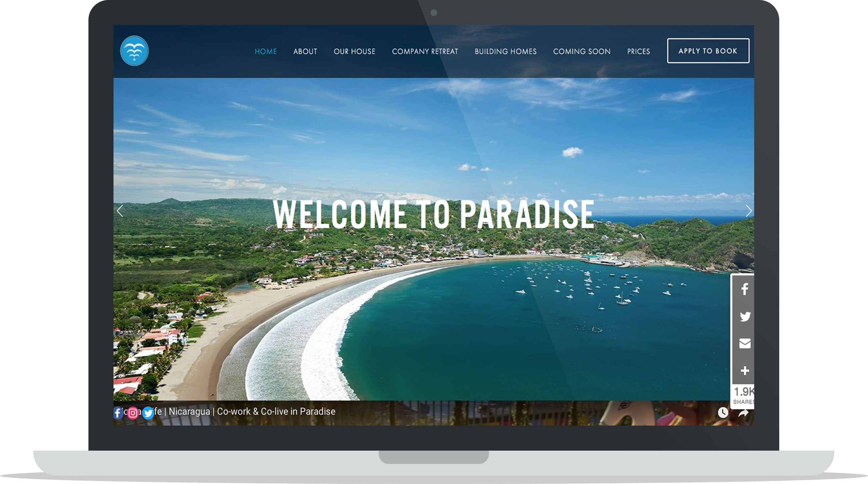Select COMPANY RETREAT in the navigation

coord(425,51)
